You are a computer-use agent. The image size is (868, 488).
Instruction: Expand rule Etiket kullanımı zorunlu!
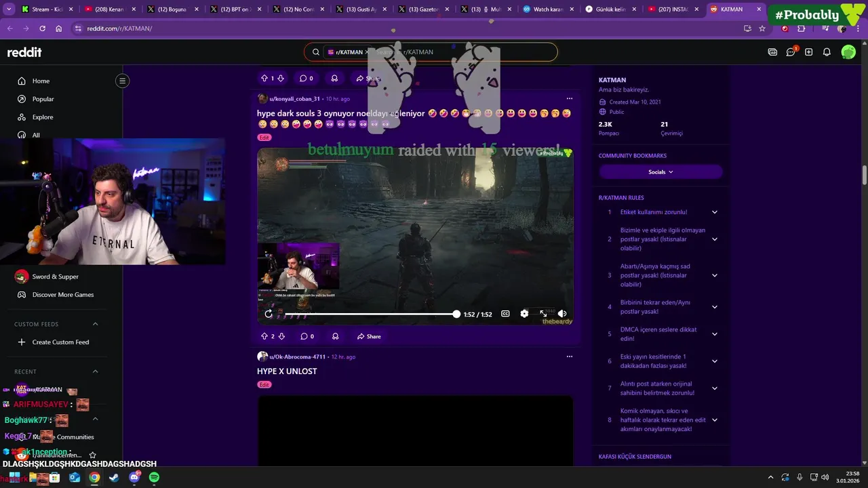tap(714, 212)
